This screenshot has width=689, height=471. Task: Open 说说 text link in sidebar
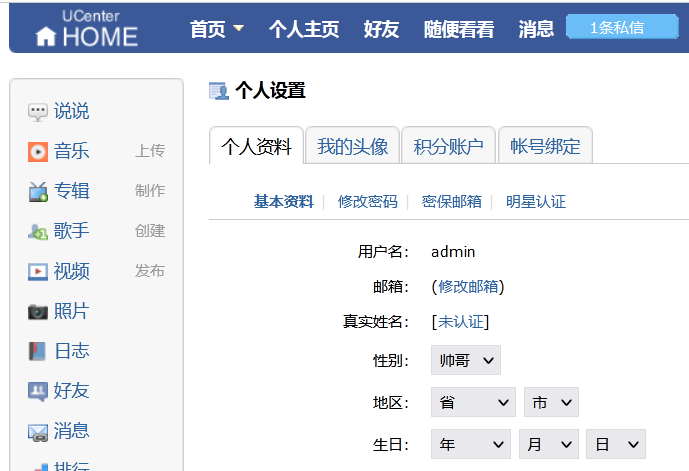pyautogui.click(x=72, y=111)
